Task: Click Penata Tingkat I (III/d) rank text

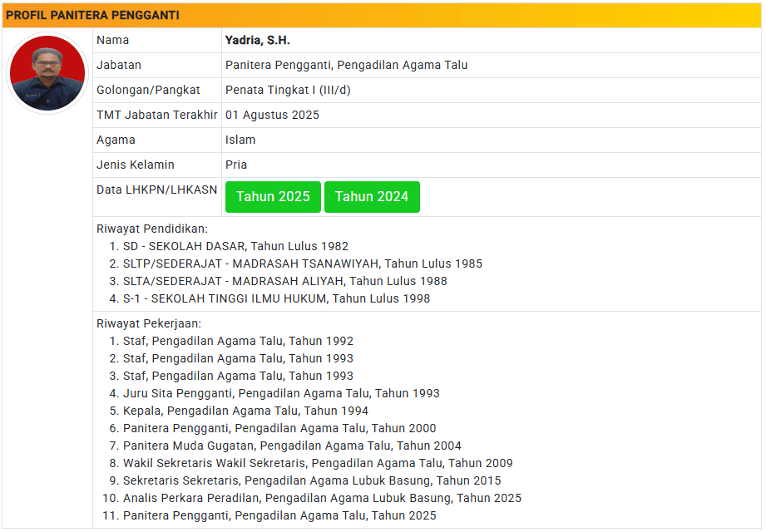Action: point(288,90)
